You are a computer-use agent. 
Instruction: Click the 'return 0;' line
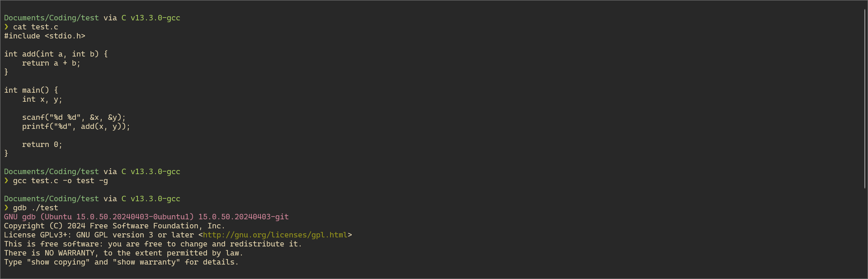[x=42, y=145]
